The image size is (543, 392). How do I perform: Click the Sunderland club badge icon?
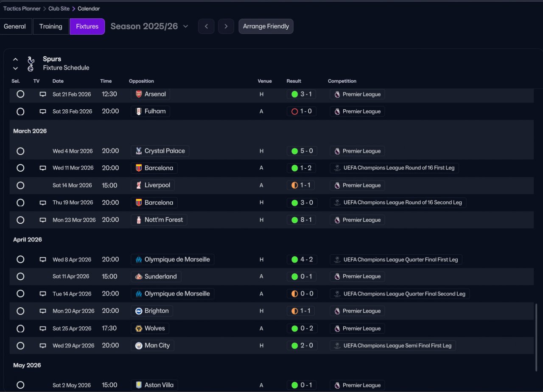[139, 276]
